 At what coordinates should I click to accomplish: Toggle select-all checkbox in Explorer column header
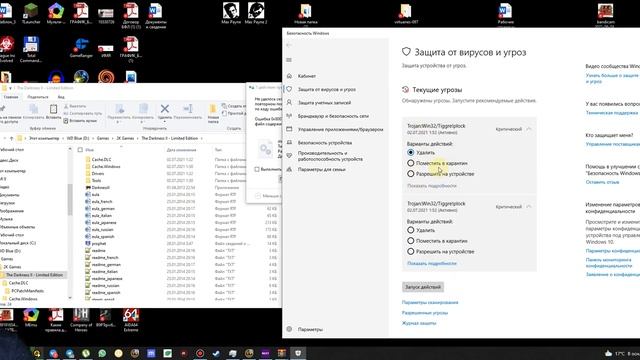click(80, 150)
